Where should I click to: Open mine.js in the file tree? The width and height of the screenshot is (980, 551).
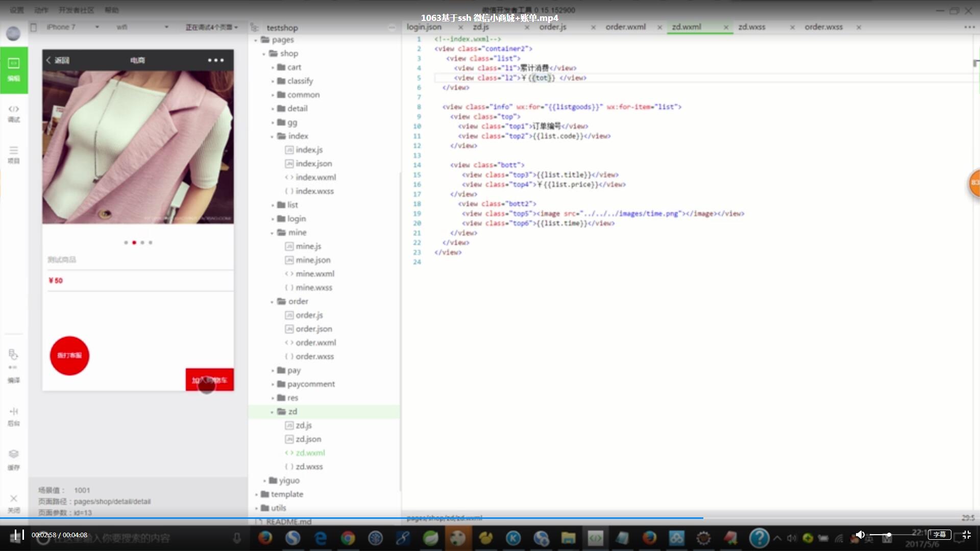pyautogui.click(x=308, y=246)
